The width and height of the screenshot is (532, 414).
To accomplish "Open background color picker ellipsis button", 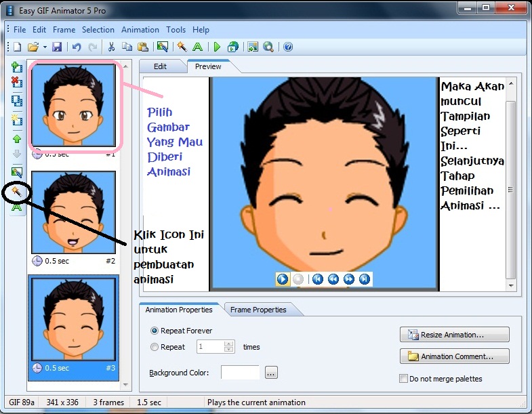I will tap(271, 373).
